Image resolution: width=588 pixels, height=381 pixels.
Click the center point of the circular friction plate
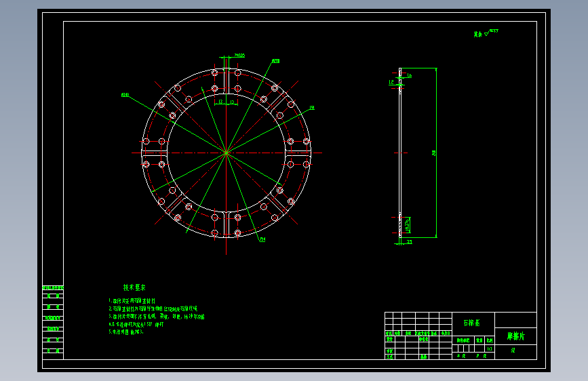point(226,153)
